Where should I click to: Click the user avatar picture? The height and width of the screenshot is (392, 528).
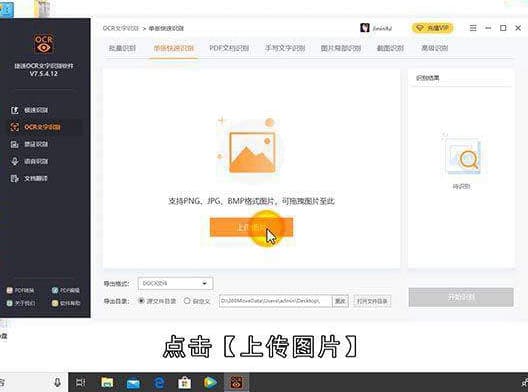point(365,28)
